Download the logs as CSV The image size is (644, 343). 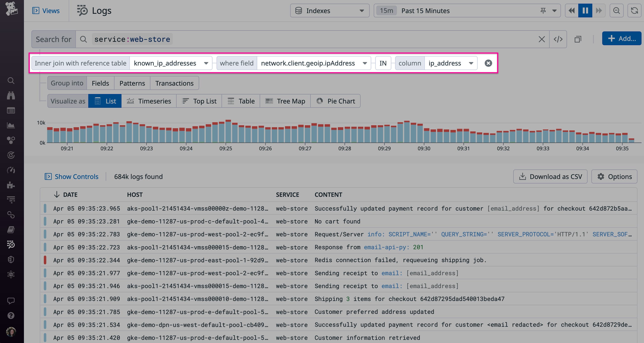pyautogui.click(x=550, y=176)
